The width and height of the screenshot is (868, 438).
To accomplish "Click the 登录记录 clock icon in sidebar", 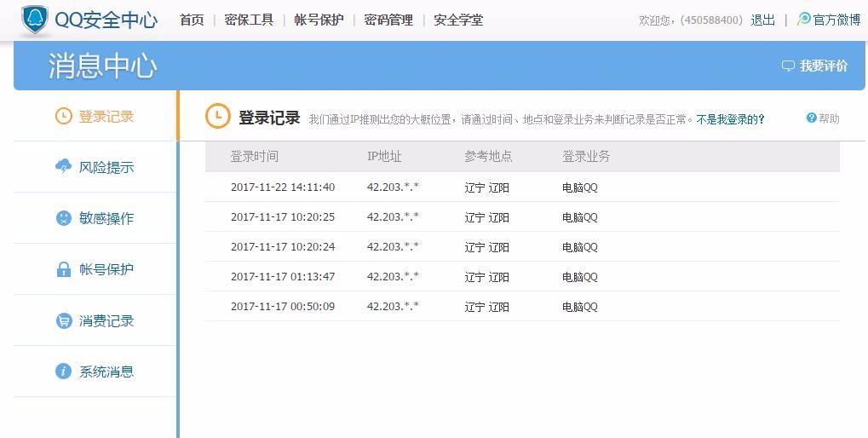I will tap(64, 116).
